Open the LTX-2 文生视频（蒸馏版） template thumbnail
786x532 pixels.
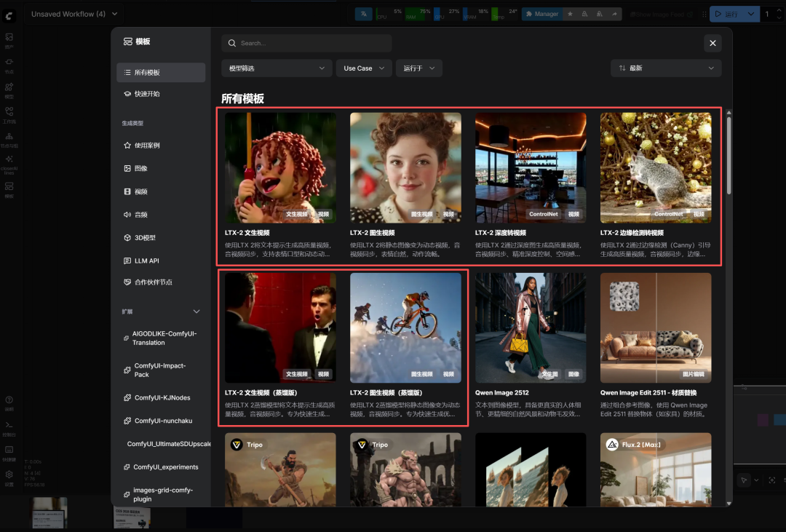click(280, 328)
